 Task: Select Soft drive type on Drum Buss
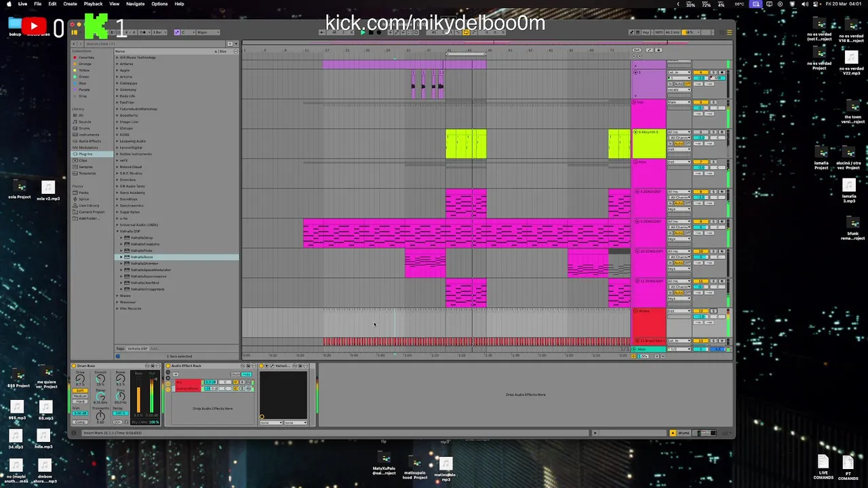pos(80,390)
